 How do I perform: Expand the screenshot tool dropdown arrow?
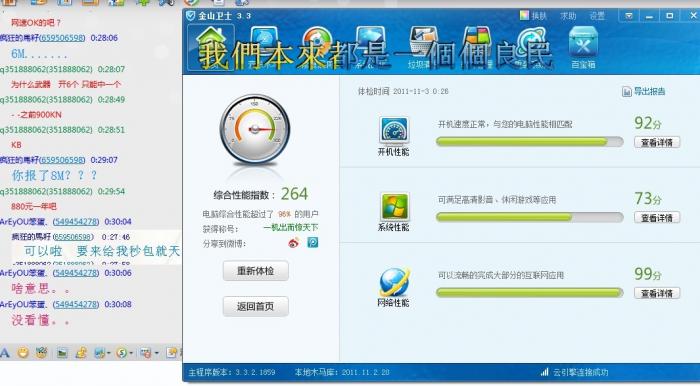point(156,353)
